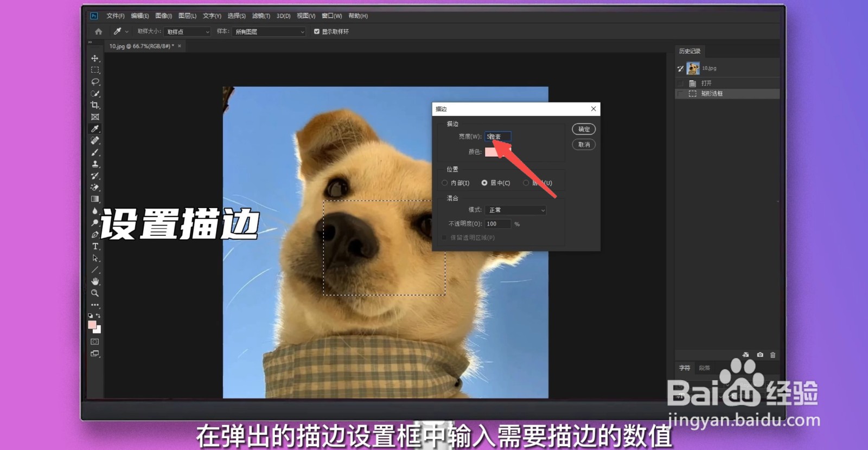
Task: Change the screen mode
Action: pyautogui.click(x=95, y=353)
